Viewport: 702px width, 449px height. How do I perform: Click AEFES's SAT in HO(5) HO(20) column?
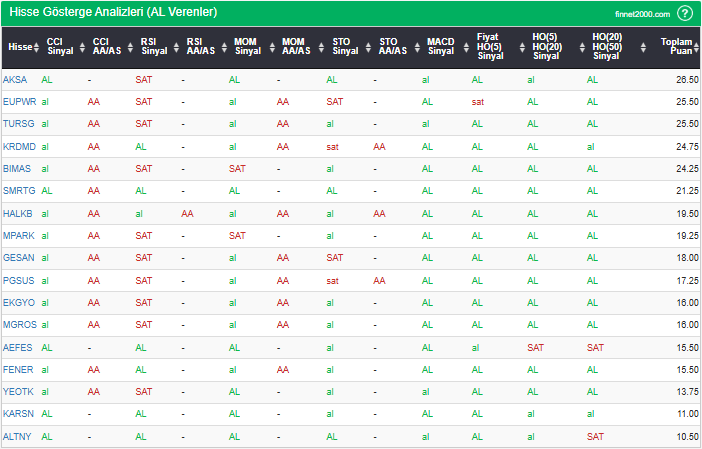point(535,347)
